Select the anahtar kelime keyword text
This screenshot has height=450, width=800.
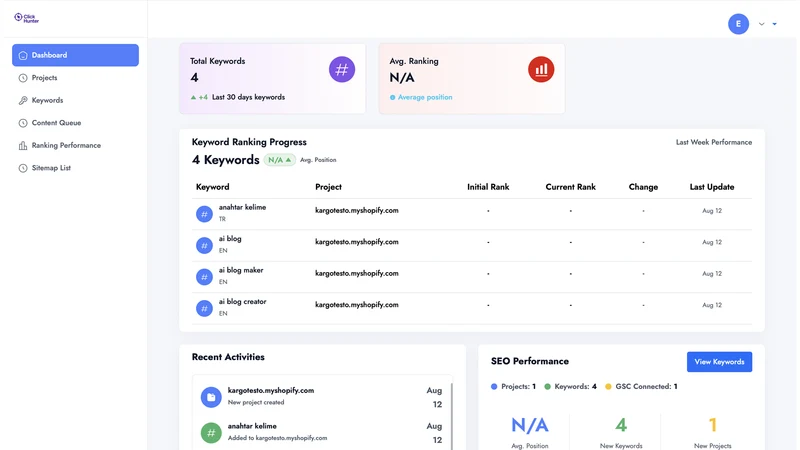pyautogui.click(x=242, y=207)
